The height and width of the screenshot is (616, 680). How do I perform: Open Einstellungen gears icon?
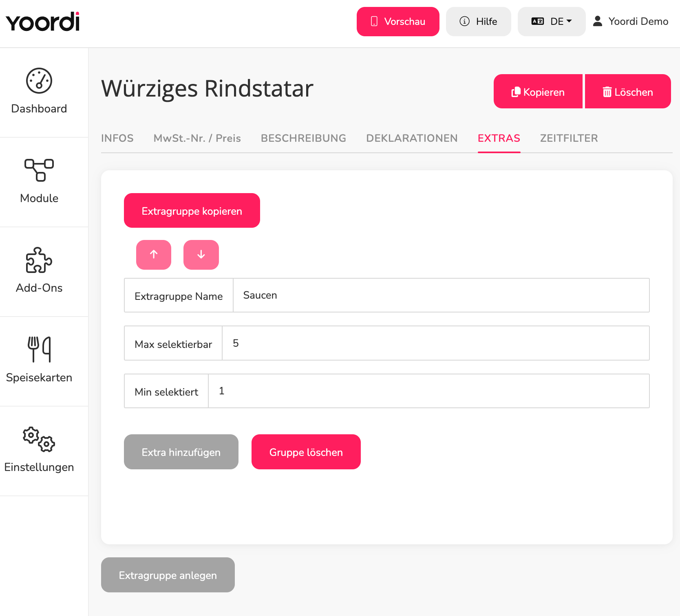(39, 439)
